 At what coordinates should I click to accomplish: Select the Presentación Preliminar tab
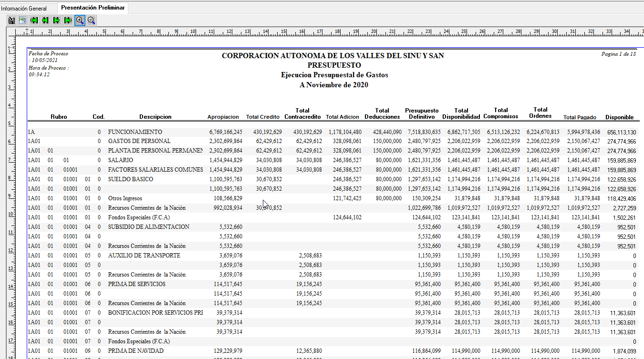tap(93, 8)
